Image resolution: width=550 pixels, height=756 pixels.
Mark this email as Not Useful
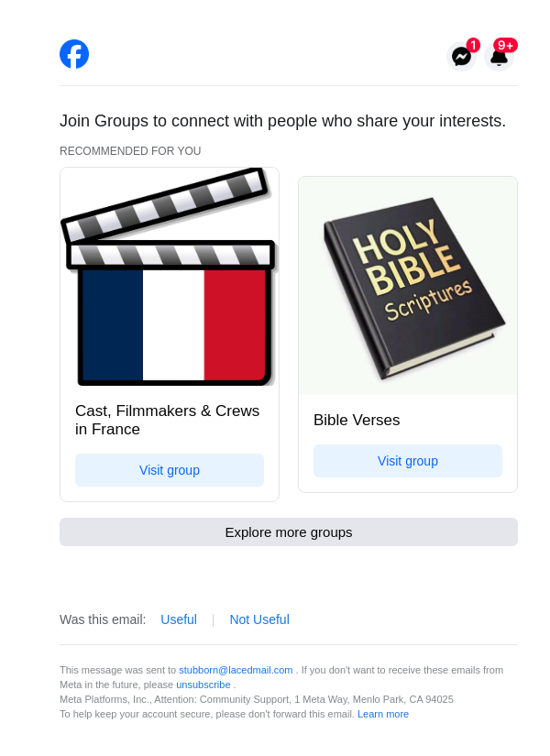[x=259, y=619]
